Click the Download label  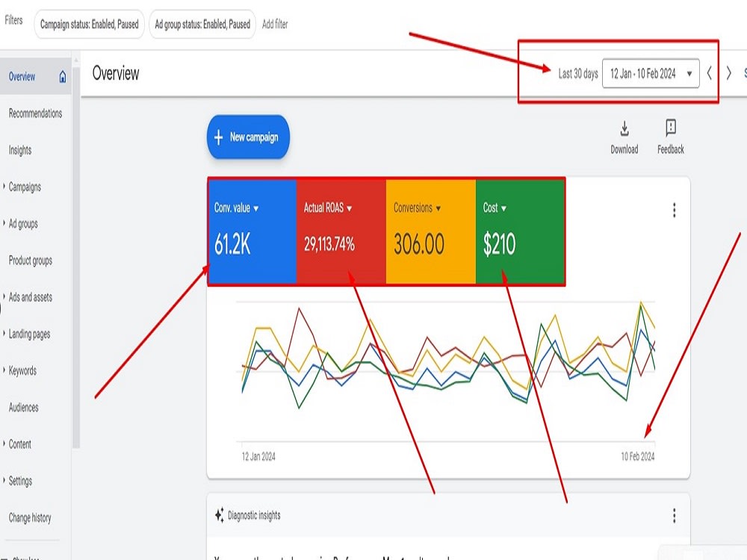coord(624,149)
